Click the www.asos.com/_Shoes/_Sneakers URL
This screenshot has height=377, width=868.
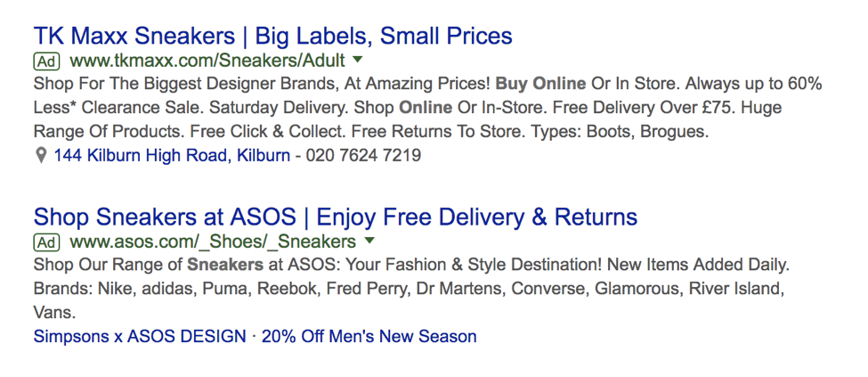pyautogui.click(x=212, y=242)
